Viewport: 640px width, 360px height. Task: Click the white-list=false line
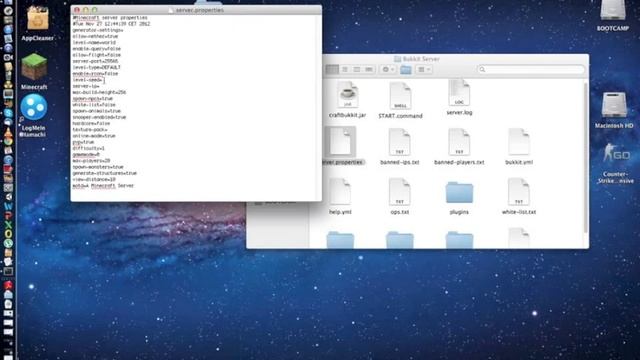pos(94,105)
